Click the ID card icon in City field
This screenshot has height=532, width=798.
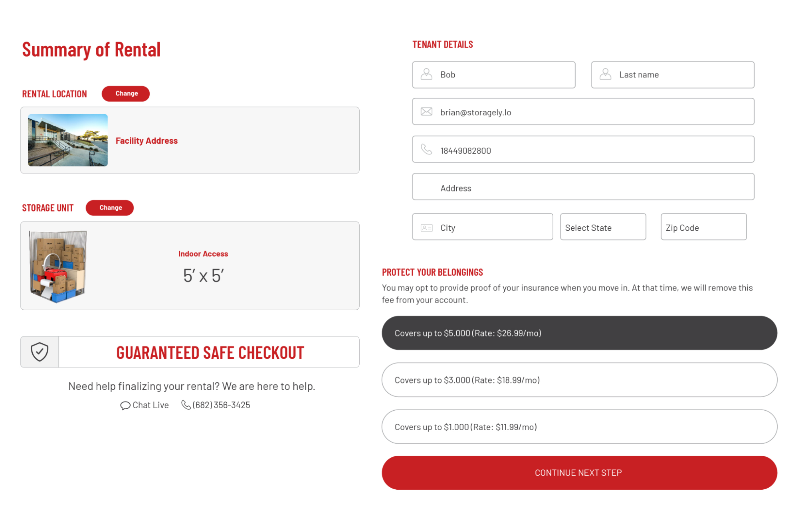click(426, 228)
